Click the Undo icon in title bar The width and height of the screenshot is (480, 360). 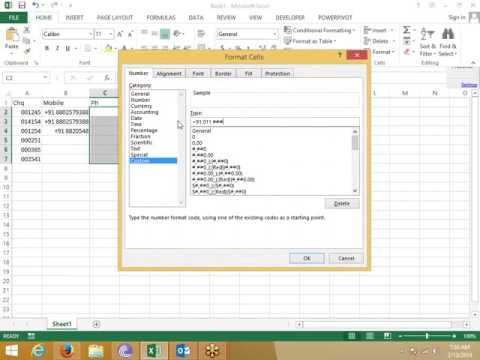click(35, 5)
